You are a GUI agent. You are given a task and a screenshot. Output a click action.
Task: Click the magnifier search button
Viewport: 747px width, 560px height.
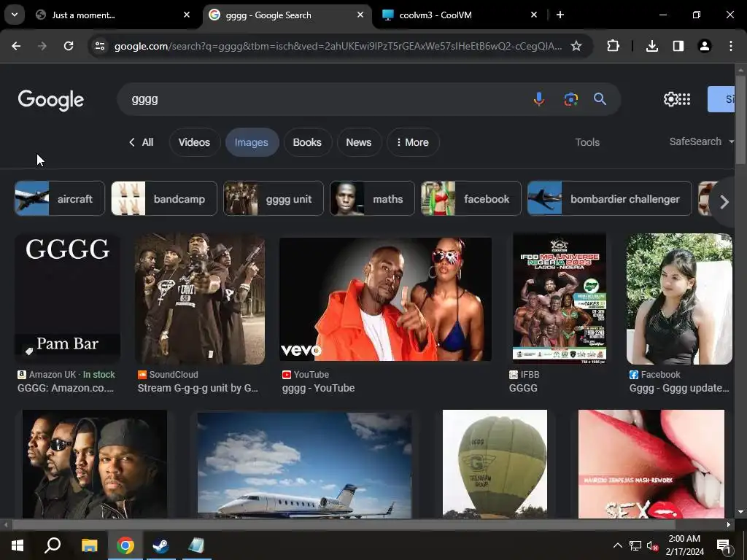600,99
